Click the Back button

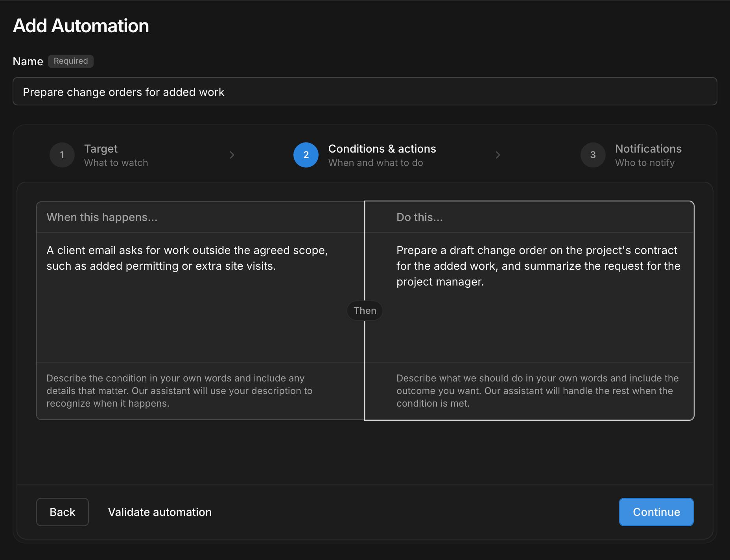click(x=63, y=512)
